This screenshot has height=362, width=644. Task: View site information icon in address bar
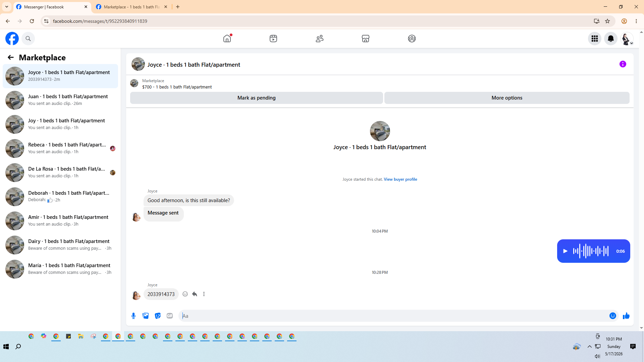[46, 21]
